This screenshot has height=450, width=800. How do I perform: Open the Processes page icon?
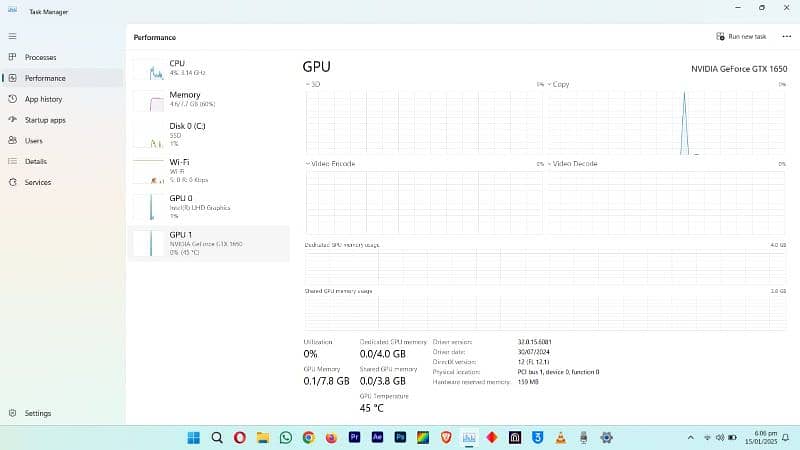point(12,57)
